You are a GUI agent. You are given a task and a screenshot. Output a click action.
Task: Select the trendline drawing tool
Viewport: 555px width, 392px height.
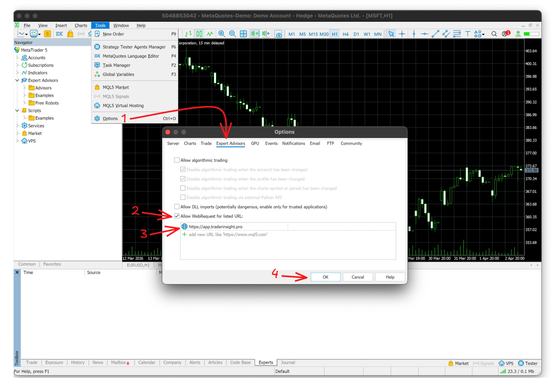(435, 34)
